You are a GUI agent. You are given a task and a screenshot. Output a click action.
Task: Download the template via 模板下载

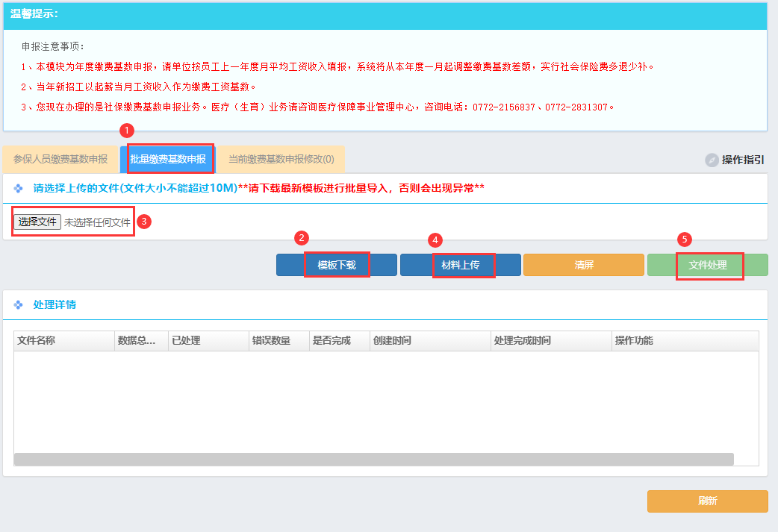tap(337, 265)
